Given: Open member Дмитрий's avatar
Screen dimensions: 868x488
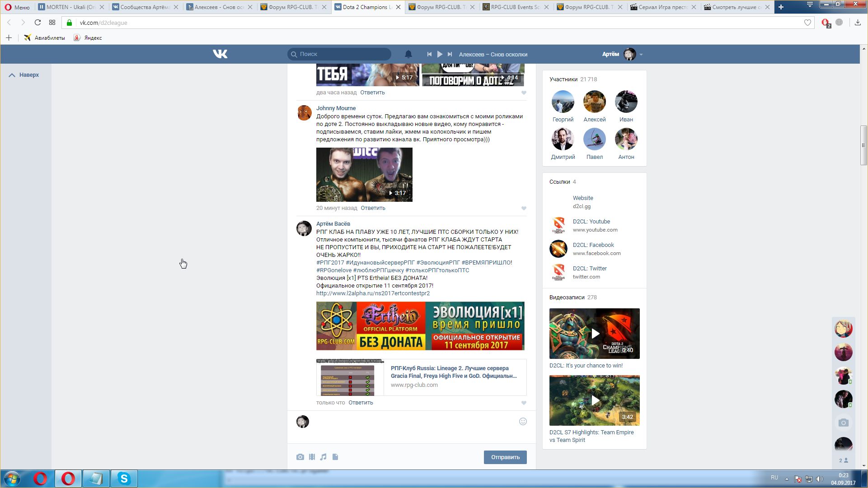Looking at the screenshot, I should pos(563,139).
